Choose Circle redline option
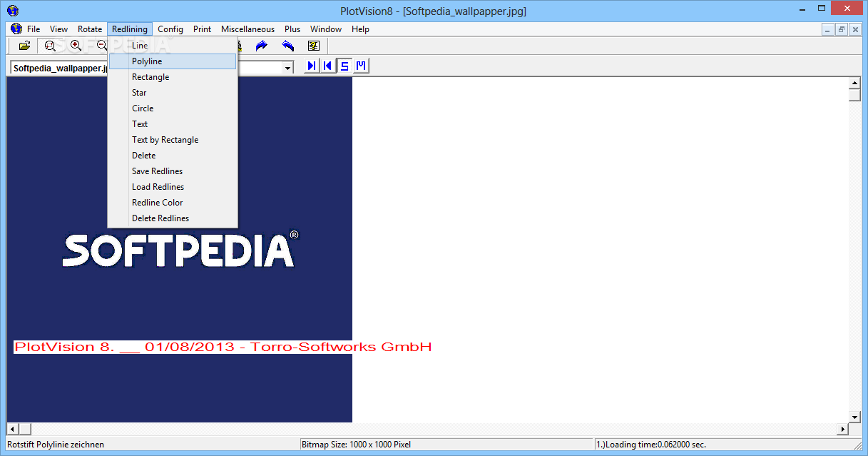868x456 pixels. tap(173, 108)
